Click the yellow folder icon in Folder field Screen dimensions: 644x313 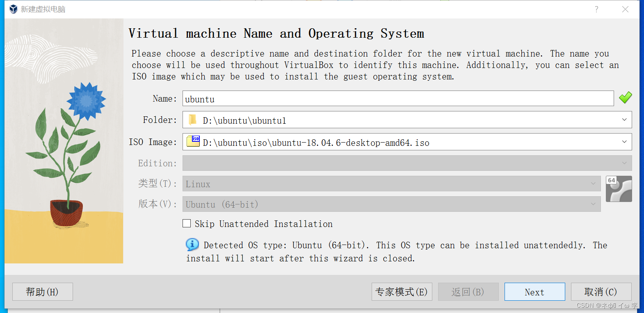[x=192, y=120]
